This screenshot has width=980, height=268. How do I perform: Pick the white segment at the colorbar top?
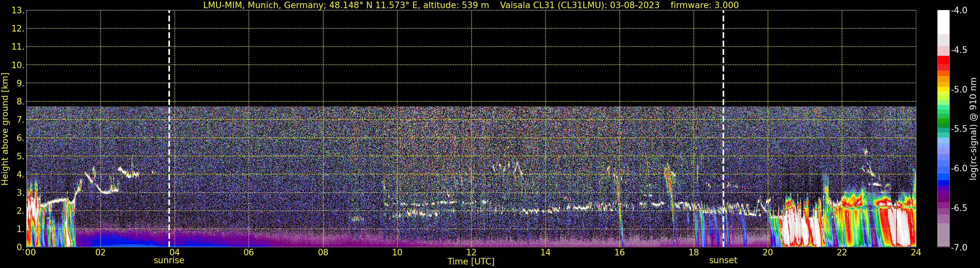[944, 22]
